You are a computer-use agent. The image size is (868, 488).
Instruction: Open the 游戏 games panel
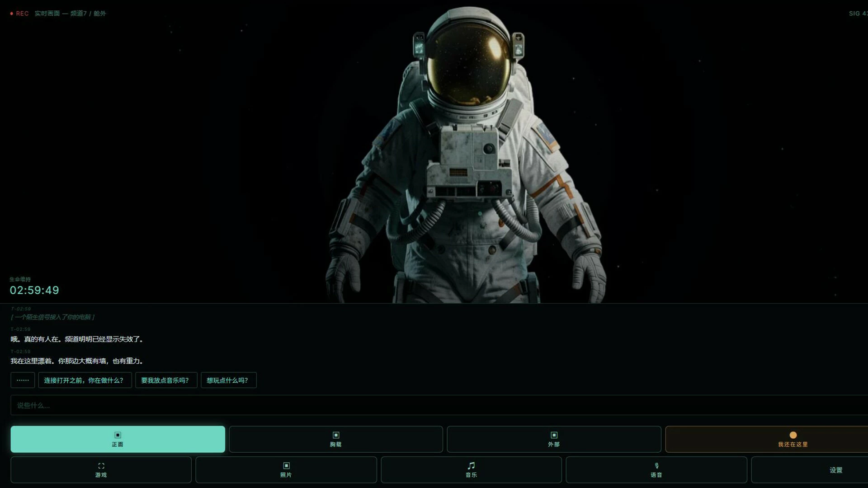[101, 470]
